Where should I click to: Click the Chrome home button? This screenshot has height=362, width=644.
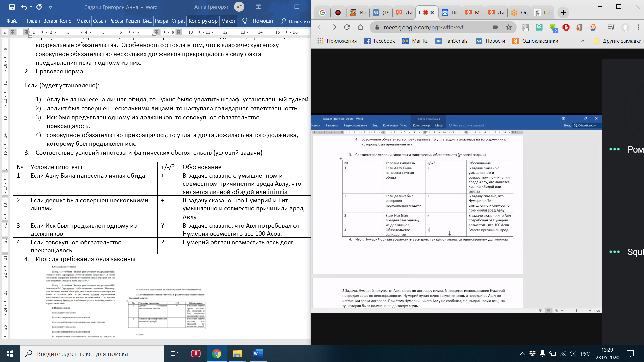point(360,27)
